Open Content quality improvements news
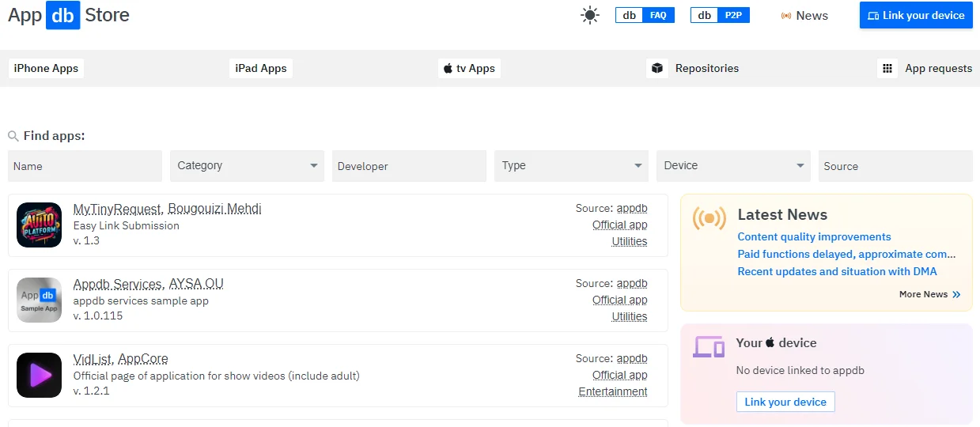The height and width of the screenshot is (427, 980). (x=814, y=236)
